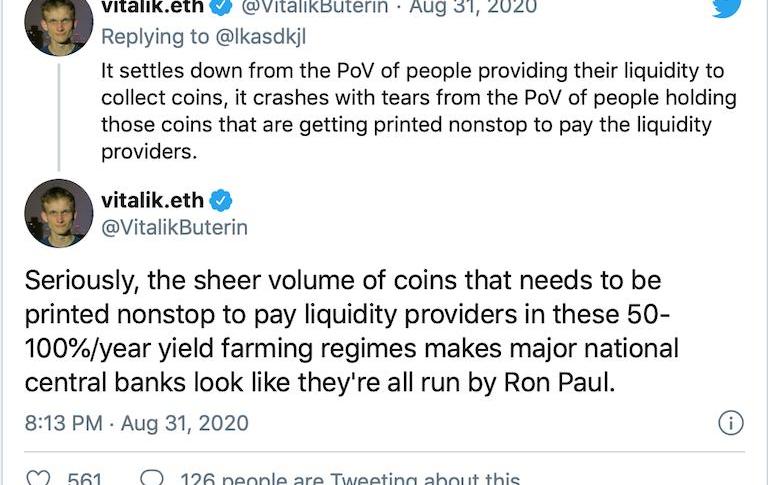Image resolution: width=768 pixels, height=485 pixels.
Task: Select the 'It settles down' parent tweet text
Action: [419, 111]
